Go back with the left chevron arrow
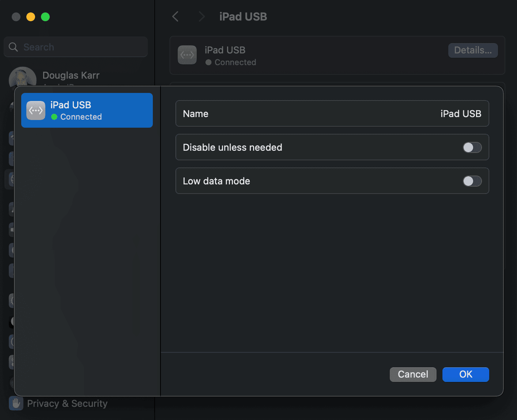This screenshot has width=517, height=420. click(x=176, y=16)
